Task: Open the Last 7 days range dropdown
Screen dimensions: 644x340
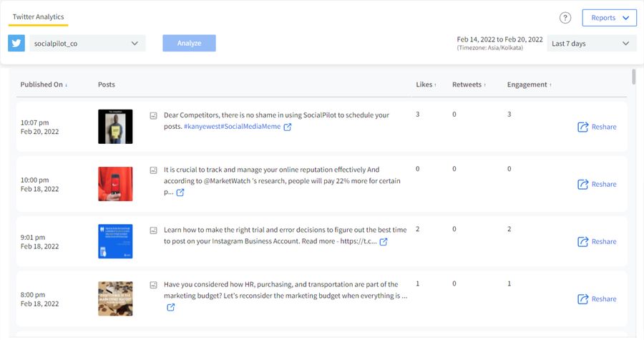Action: pos(592,44)
